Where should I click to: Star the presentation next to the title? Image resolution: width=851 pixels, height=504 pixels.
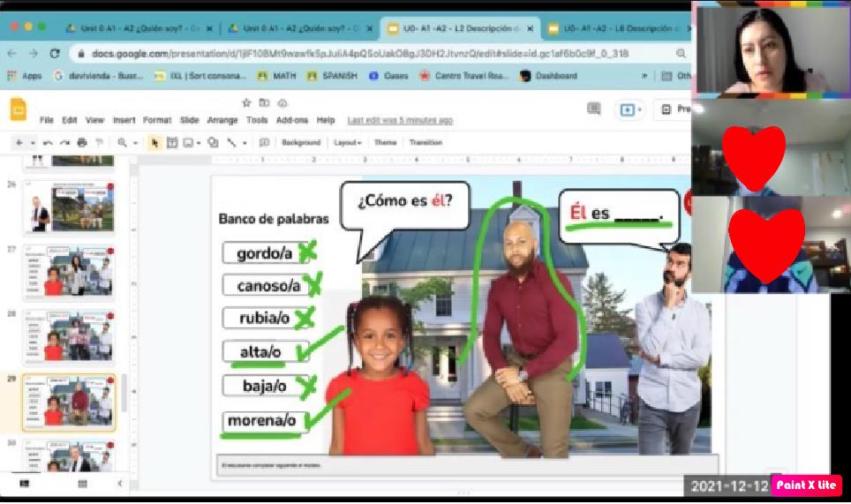(247, 103)
